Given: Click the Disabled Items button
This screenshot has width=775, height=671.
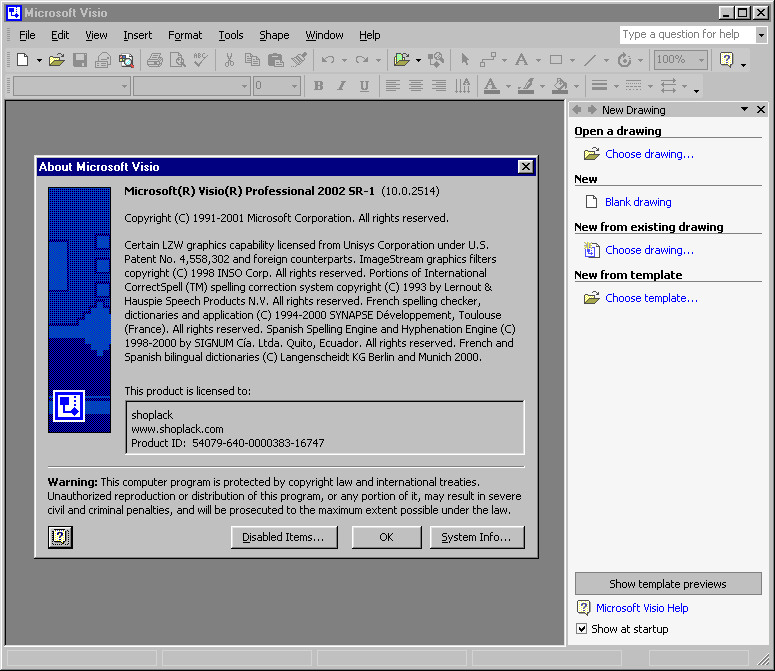Looking at the screenshot, I should coord(284,537).
